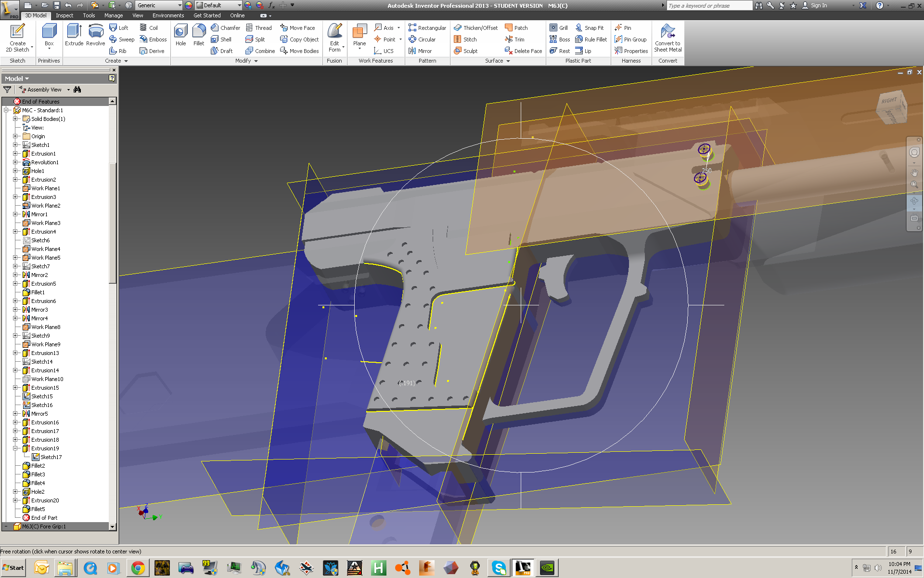Click the browser filter funnel icon
This screenshot has width=924, height=578.
(x=7, y=90)
